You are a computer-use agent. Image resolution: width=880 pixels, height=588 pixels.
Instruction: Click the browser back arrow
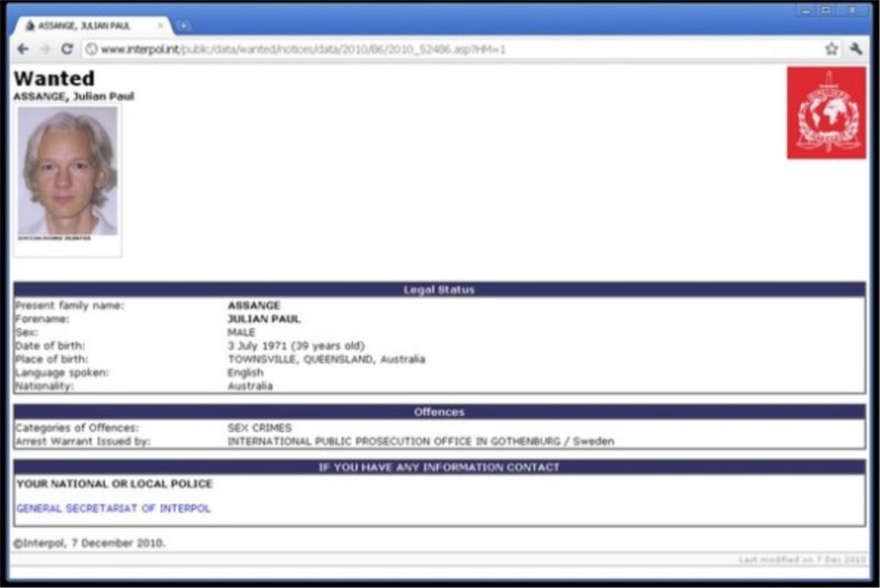coord(23,49)
